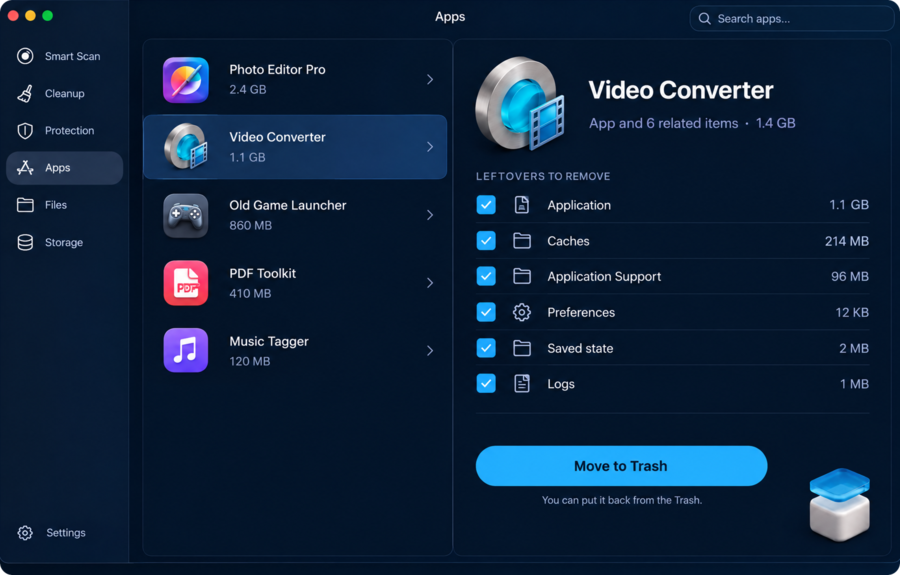This screenshot has width=900, height=575.
Task: Click the "LEFTOVERS TO REMOVE" heading
Action: tap(543, 176)
